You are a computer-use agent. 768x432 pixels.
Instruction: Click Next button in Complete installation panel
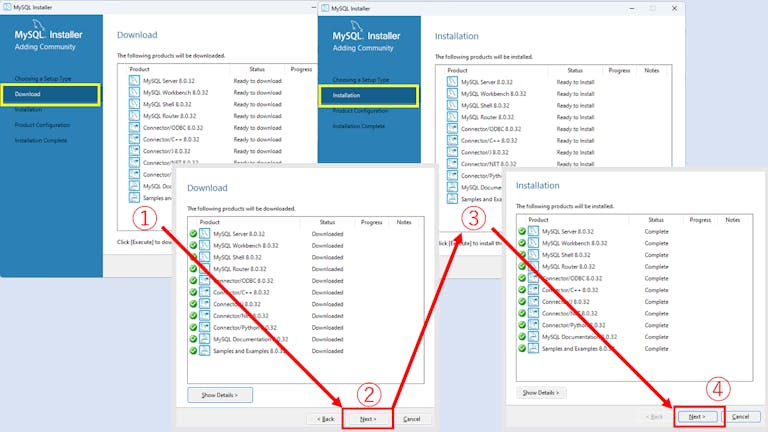697,417
